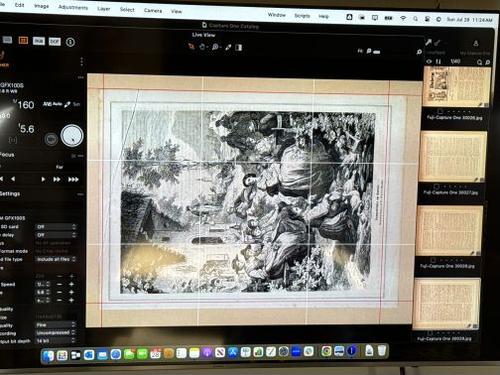Select the orange crop cursor tool
The width and height of the screenshot is (500, 375).
[x=191, y=47]
